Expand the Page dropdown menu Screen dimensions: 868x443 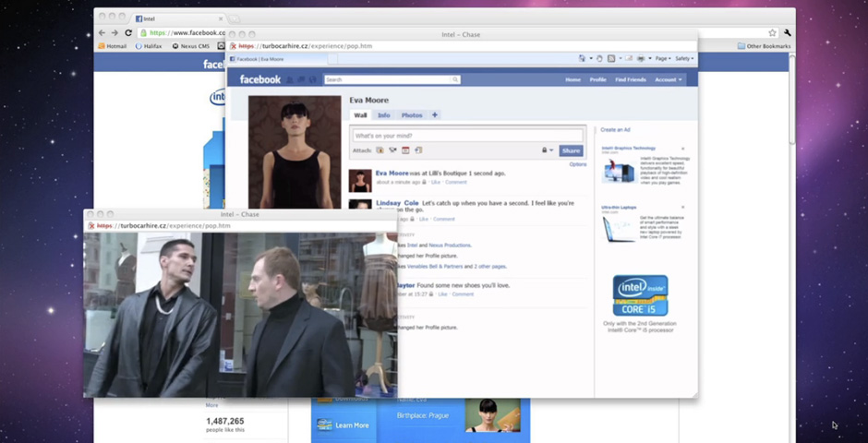(x=663, y=59)
